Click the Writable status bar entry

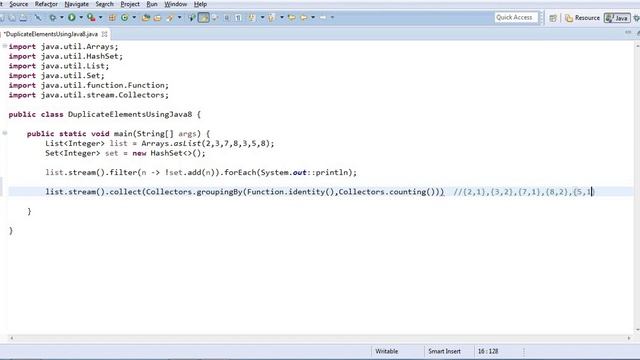pos(387,351)
